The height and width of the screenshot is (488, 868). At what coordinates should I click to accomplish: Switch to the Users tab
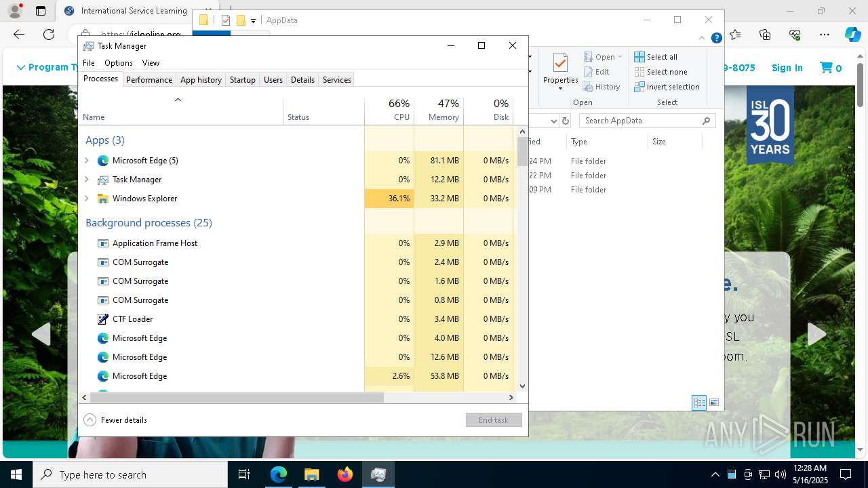coord(273,80)
